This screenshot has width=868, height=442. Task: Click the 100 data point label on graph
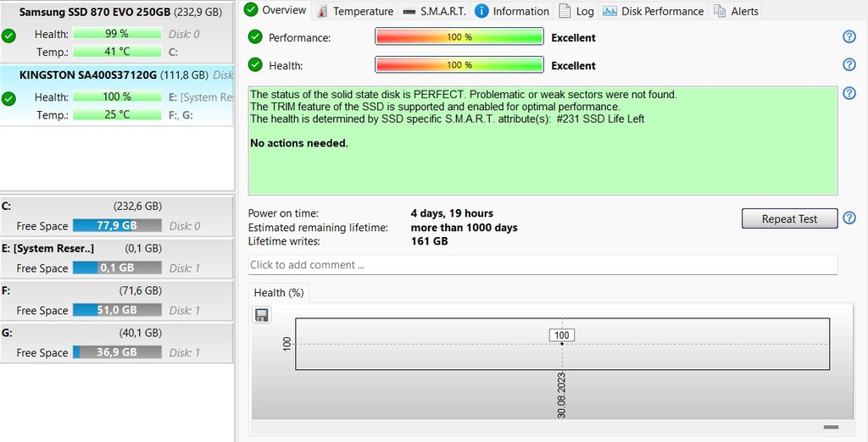tap(561, 335)
